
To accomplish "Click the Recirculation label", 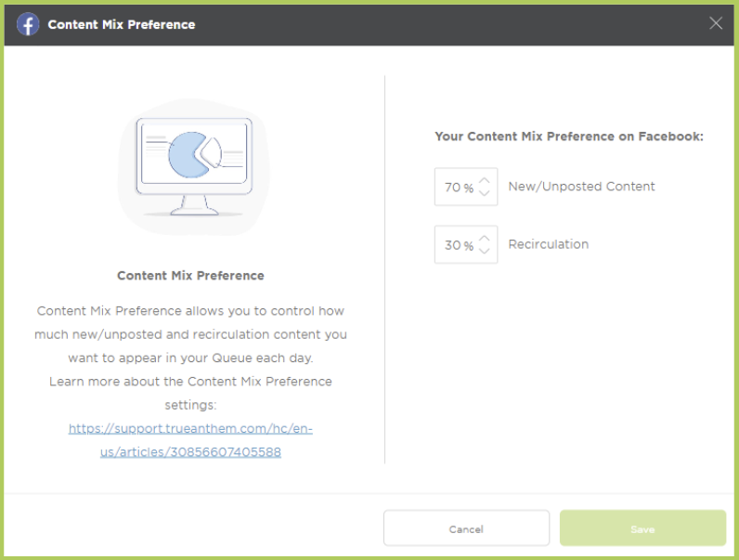I will click(548, 244).
